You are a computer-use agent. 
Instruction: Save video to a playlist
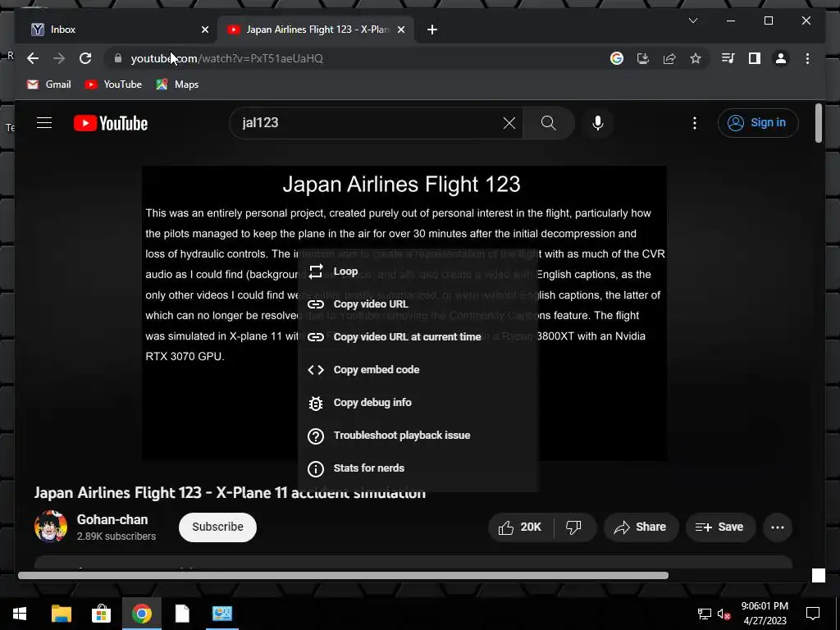tap(720, 527)
